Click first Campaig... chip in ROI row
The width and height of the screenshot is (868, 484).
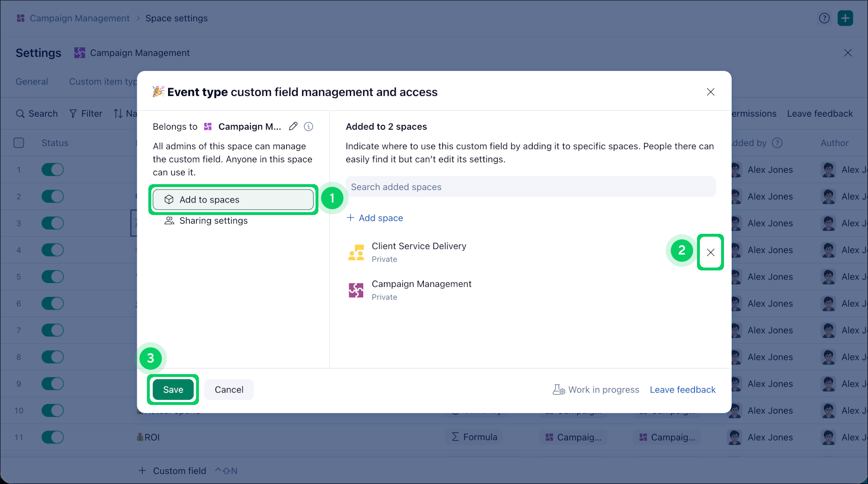[573, 437]
